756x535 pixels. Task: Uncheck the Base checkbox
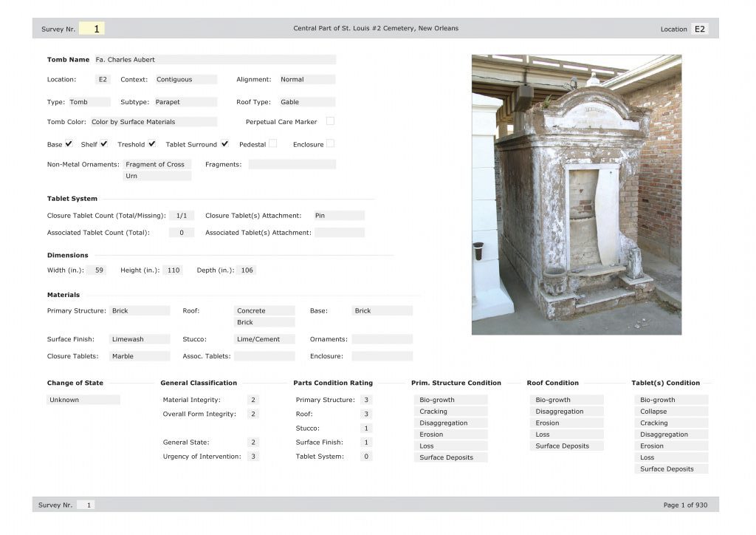(x=69, y=144)
